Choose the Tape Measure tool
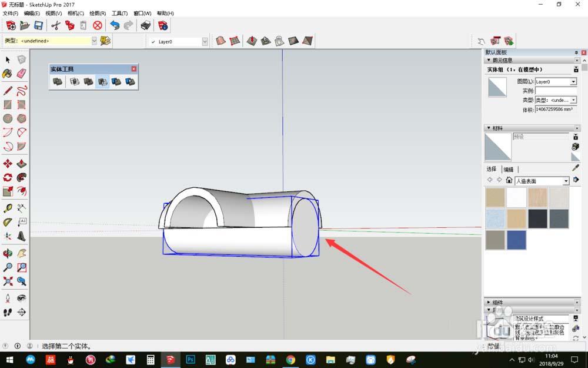Viewport: 588px width, 368px height. pyautogui.click(x=8, y=208)
